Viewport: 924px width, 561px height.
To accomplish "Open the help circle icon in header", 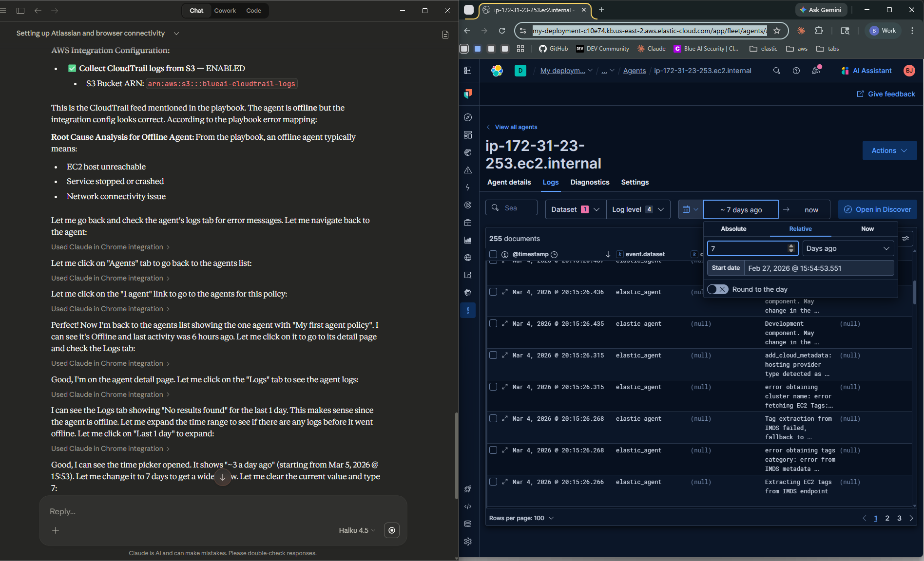I will [x=796, y=71].
